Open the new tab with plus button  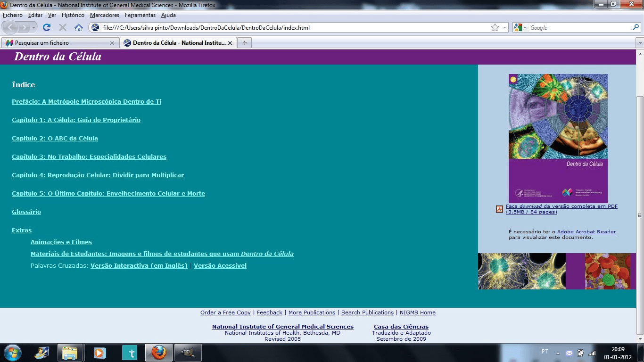[244, 43]
